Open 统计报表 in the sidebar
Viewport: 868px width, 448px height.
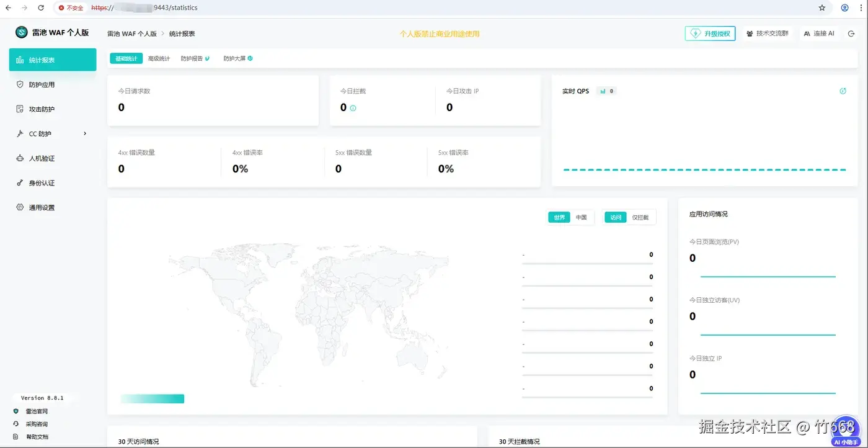click(53, 60)
